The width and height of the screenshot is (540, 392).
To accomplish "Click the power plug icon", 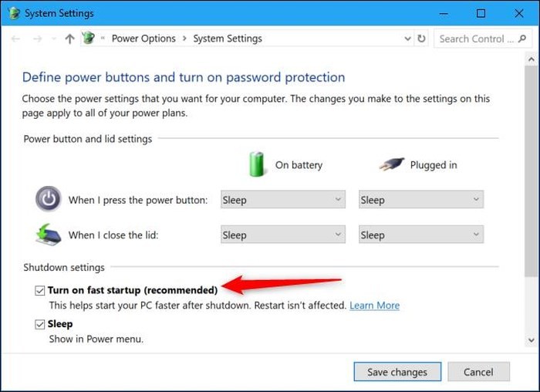I will tap(392, 164).
